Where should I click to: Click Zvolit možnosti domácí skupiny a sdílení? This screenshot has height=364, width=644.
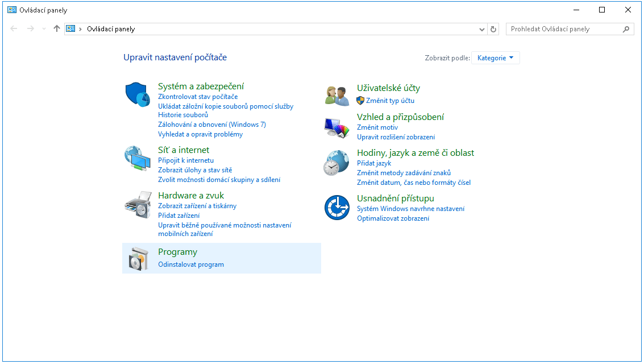pyautogui.click(x=219, y=180)
